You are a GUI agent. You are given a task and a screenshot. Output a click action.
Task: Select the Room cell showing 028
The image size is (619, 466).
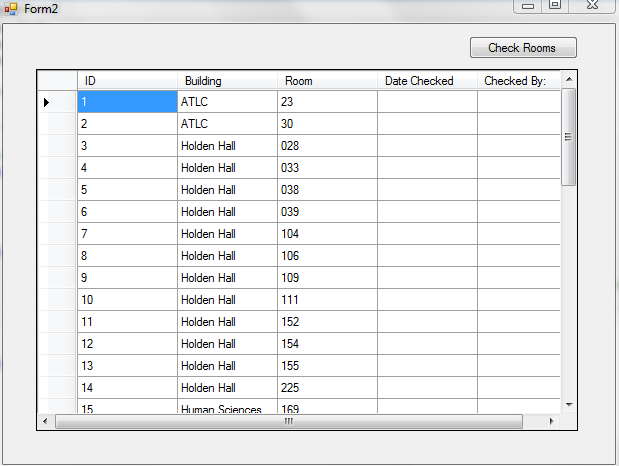click(327, 146)
